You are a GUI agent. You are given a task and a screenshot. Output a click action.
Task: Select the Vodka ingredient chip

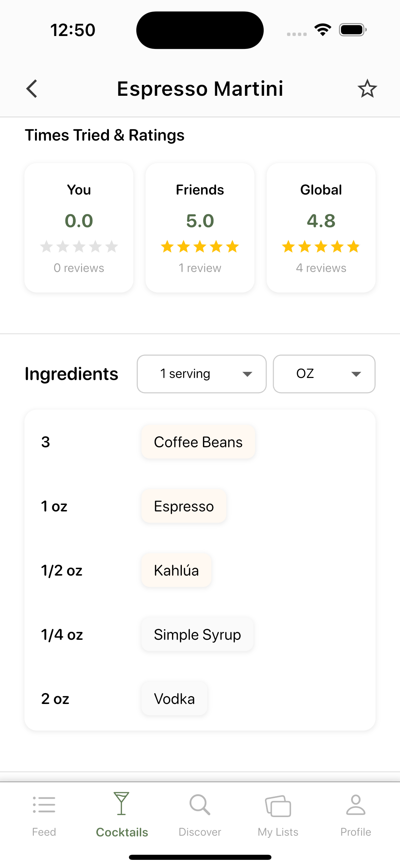[x=174, y=699]
